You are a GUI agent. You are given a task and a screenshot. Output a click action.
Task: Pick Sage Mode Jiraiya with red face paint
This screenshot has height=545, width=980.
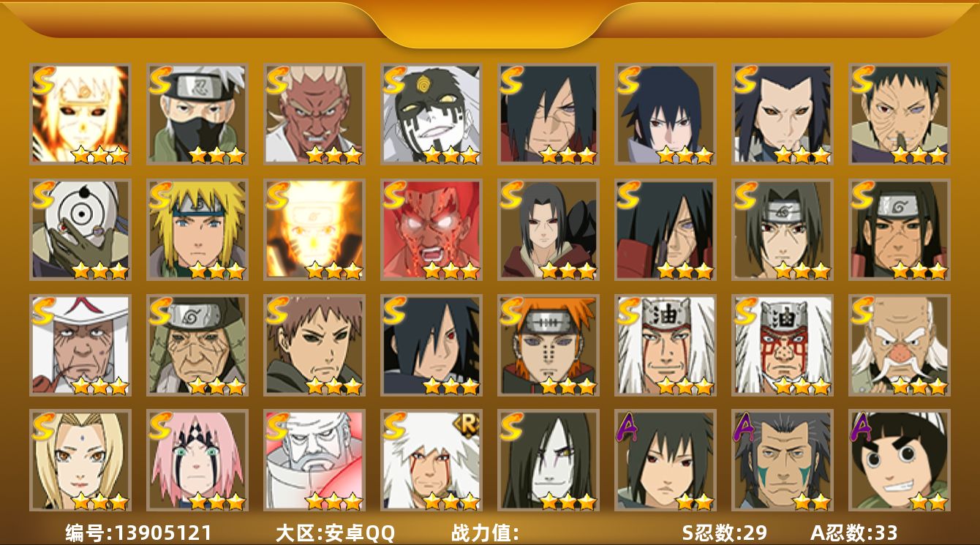pyautogui.click(x=783, y=345)
